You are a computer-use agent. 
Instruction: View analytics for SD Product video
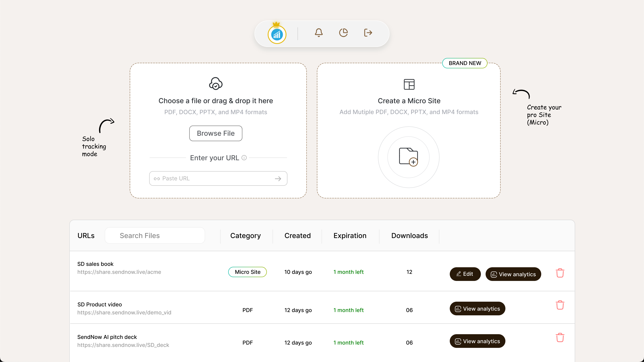477,309
